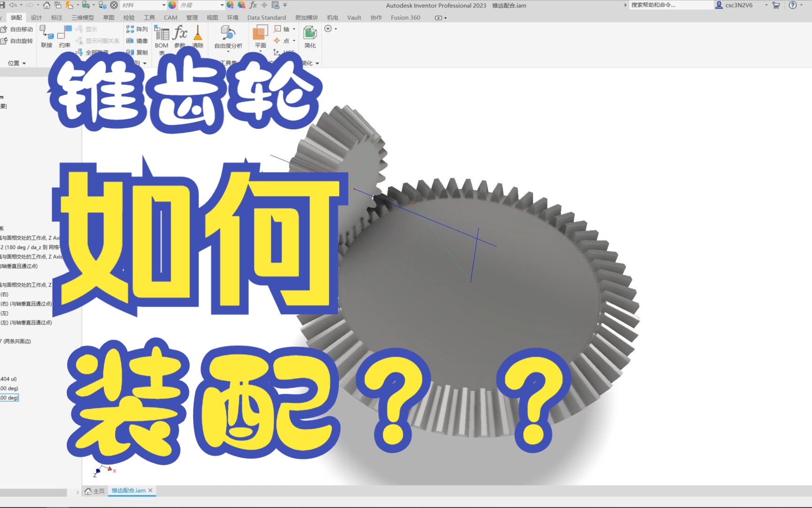Open the 位置 (Position) dropdown

[x=17, y=63]
